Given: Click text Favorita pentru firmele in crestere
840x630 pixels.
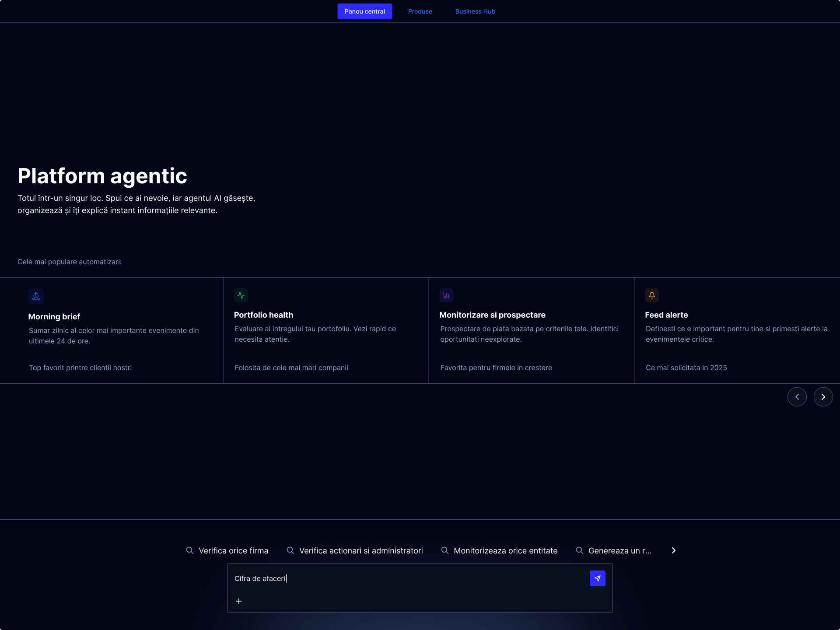Looking at the screenshot, I should (496, 367).
